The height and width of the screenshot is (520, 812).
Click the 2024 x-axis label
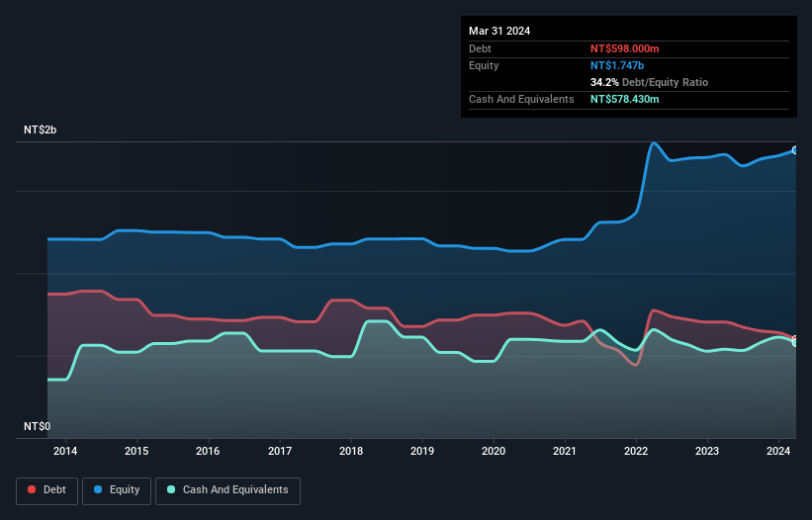pyautogui.click(x=778, y=451)
